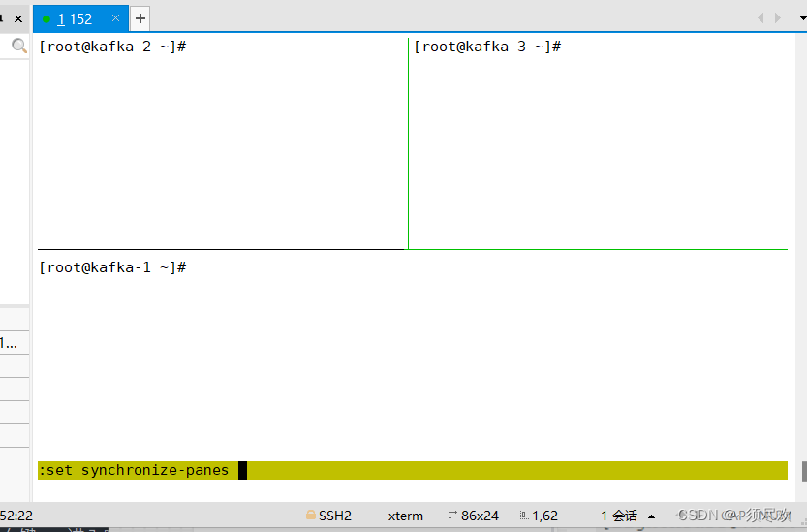Image resolution: width=807 pixels, height=532 pixels.
Task: Click the "1,62" cursor position indicator
Action: (539, 516)
